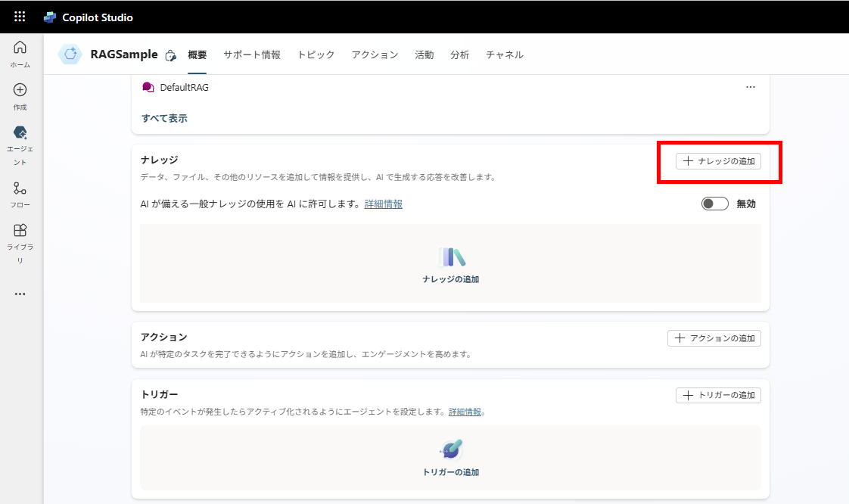
Task: Expand the list with すべて表示
Action: coord(164,118)
